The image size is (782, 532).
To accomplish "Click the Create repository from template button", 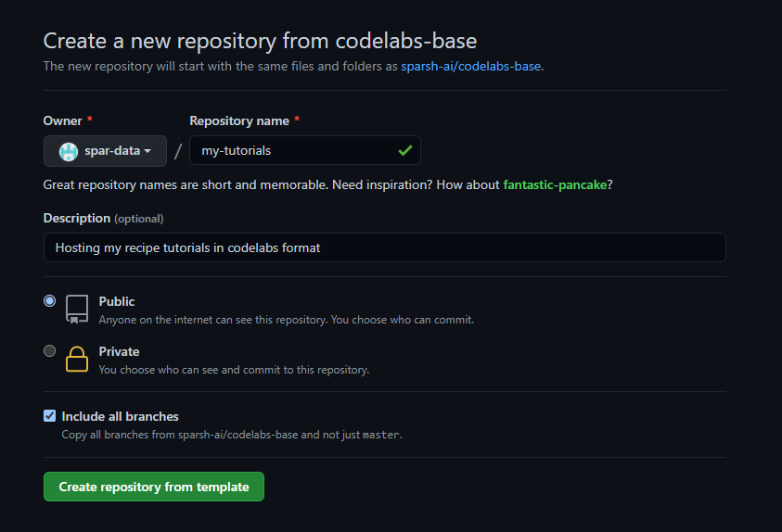I will pos(154,487).
